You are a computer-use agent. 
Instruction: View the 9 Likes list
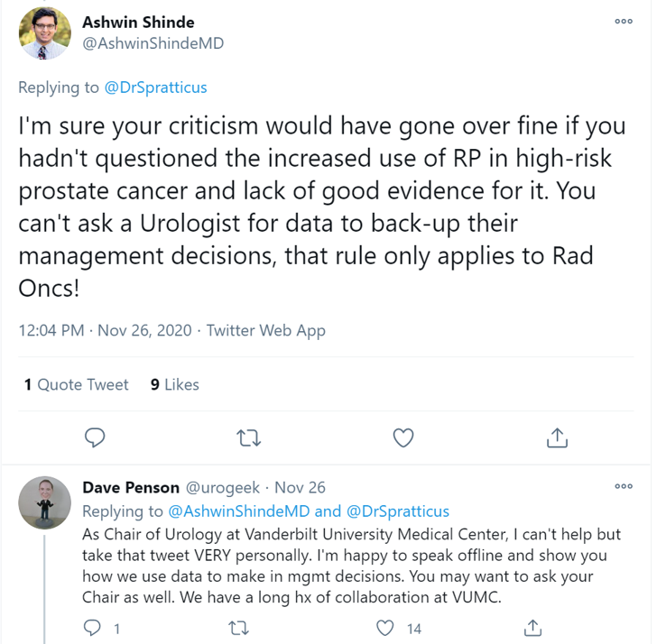[175, 384]
